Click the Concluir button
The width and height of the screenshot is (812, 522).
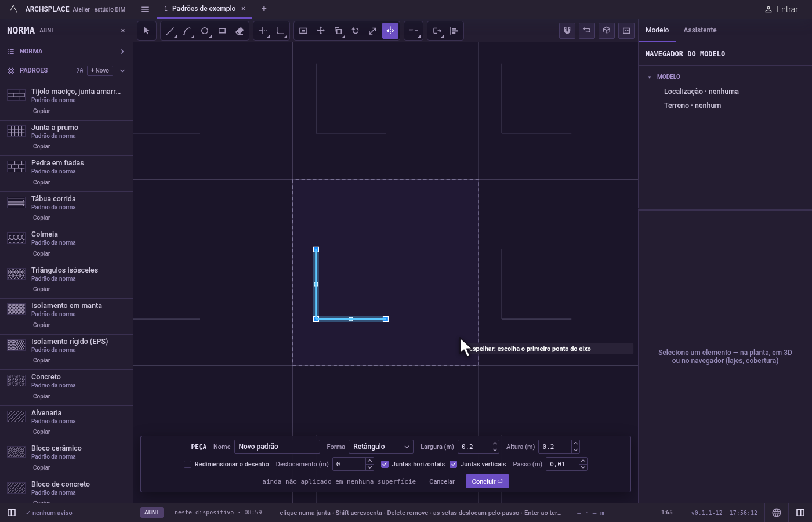pos(487,481)
